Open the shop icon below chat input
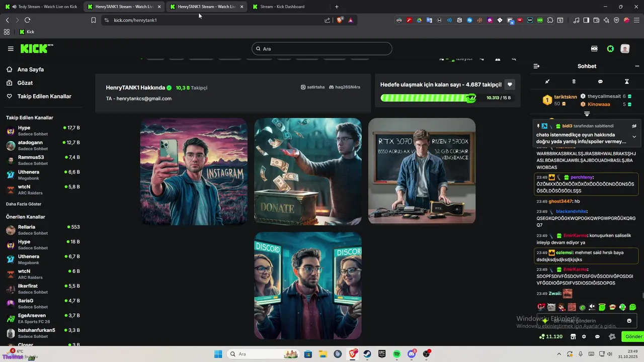 [573, 336]
